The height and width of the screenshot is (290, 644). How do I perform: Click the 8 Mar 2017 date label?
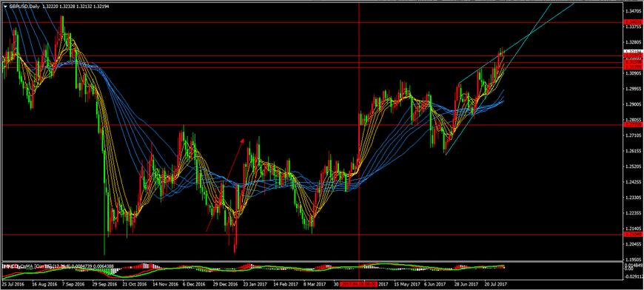[313, 283]
